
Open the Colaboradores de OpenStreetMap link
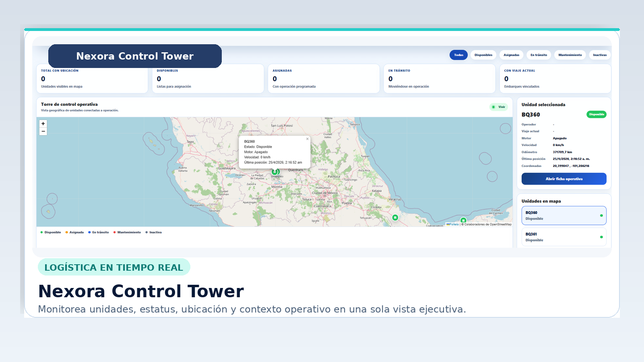pos(488,224)
